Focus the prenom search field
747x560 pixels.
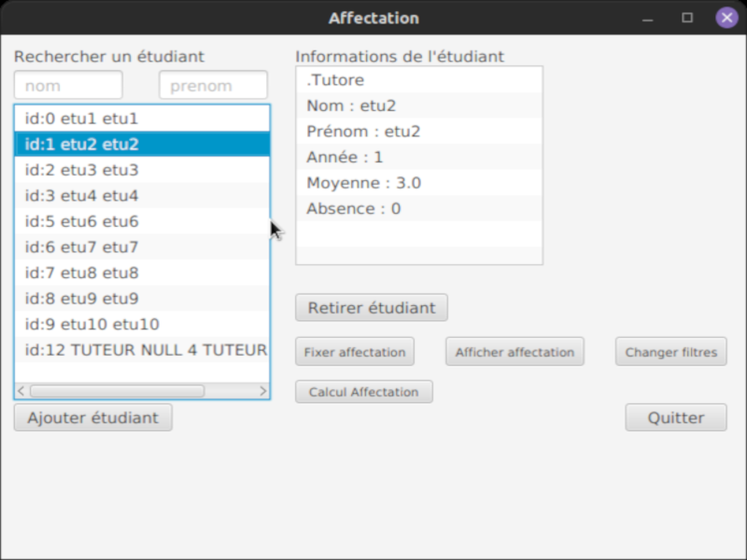coord(214,85)
